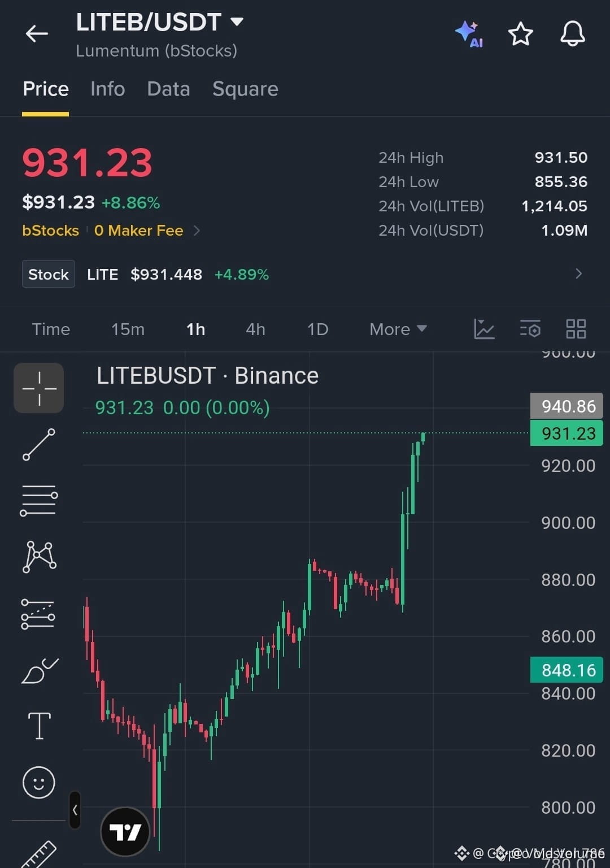The image size is (610, 868).
Task: Tap the bStocks label link
Action: 50,231
